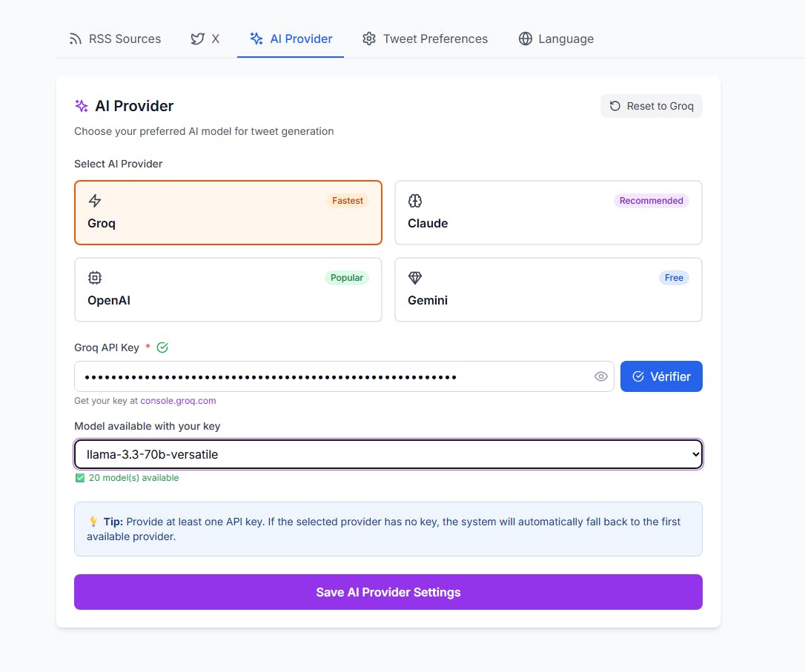The height and width of the screenshot is (672, 805).
Task: Click into the Groq API Key field
Action: click(334, 376)
